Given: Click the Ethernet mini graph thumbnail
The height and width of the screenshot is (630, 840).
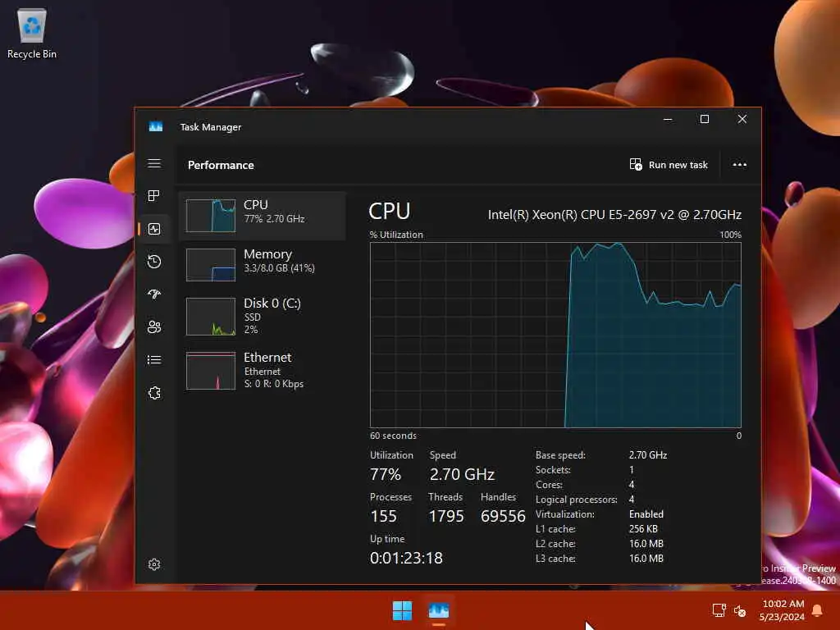Looking at the screenshot, I should click(x=211, y=371).
